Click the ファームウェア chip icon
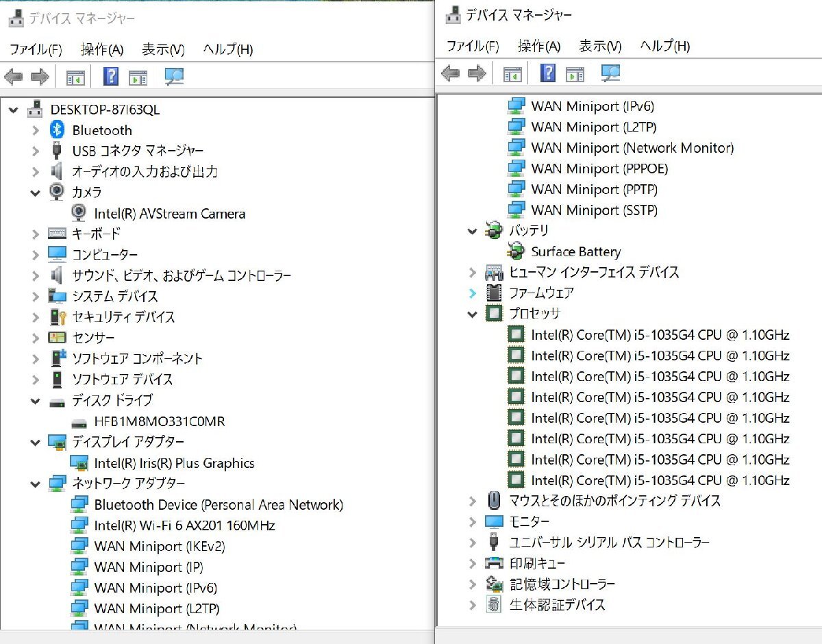Screen dimensions: 822x644 pos(494,293)
